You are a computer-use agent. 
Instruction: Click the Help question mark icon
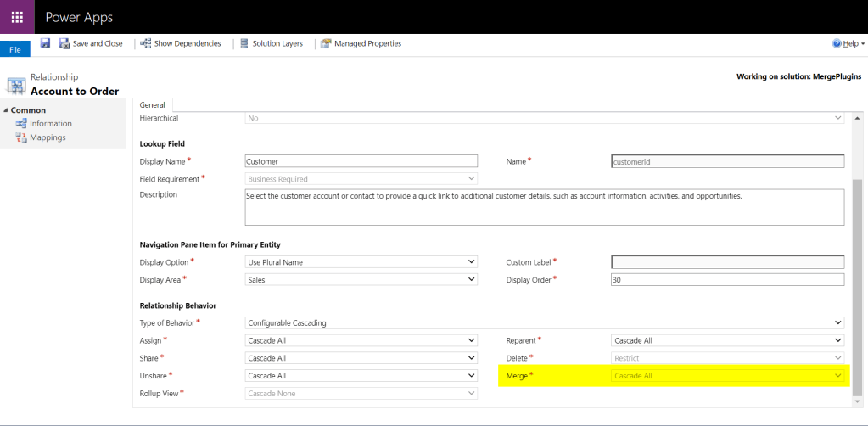click(x=837, y=43)
